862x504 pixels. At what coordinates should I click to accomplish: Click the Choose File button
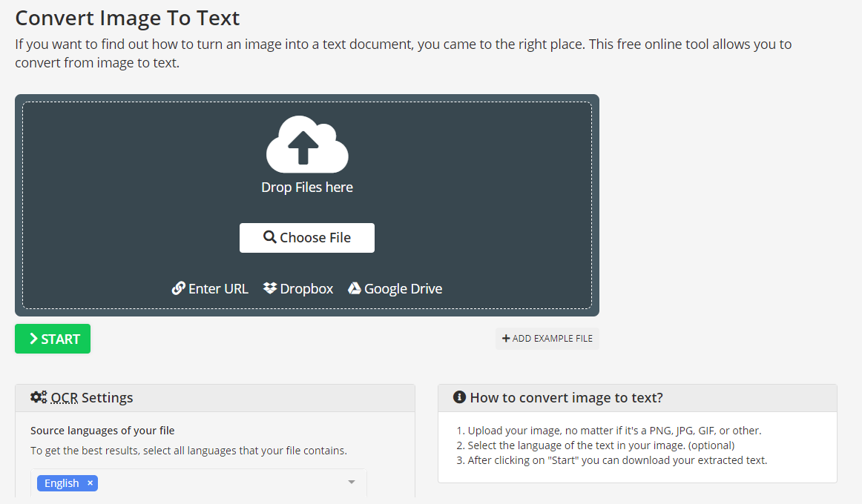tap(307, 238)
